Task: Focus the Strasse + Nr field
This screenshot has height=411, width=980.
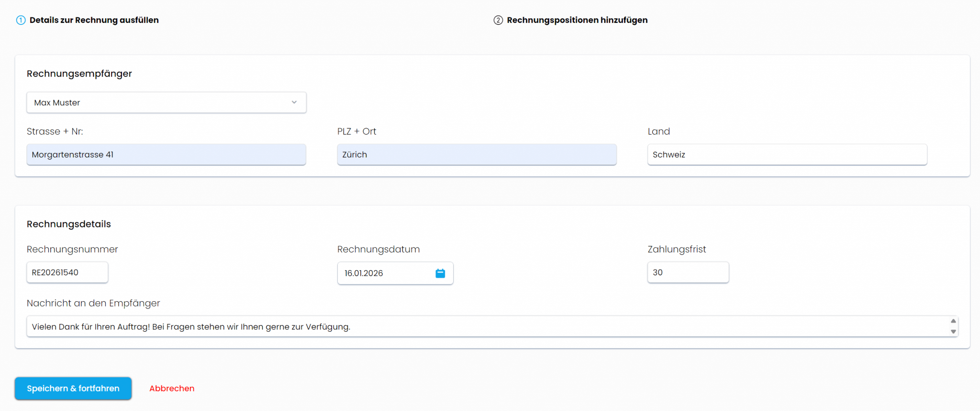Action: click(x=166, y=155)
